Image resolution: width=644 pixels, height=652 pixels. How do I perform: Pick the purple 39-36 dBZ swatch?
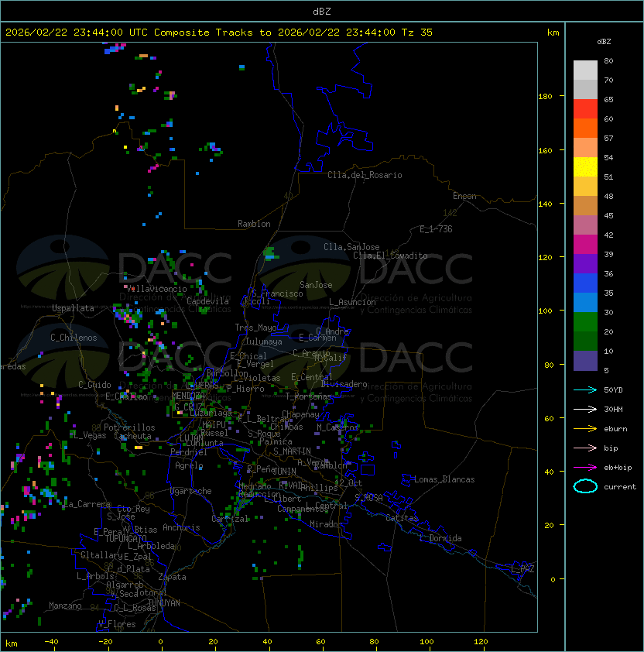585,264
